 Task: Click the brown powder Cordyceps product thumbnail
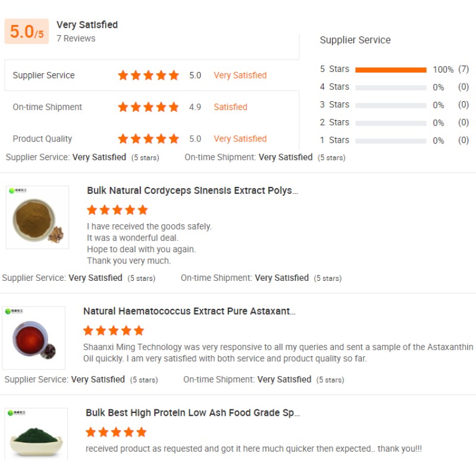click(x=37, y=217)
